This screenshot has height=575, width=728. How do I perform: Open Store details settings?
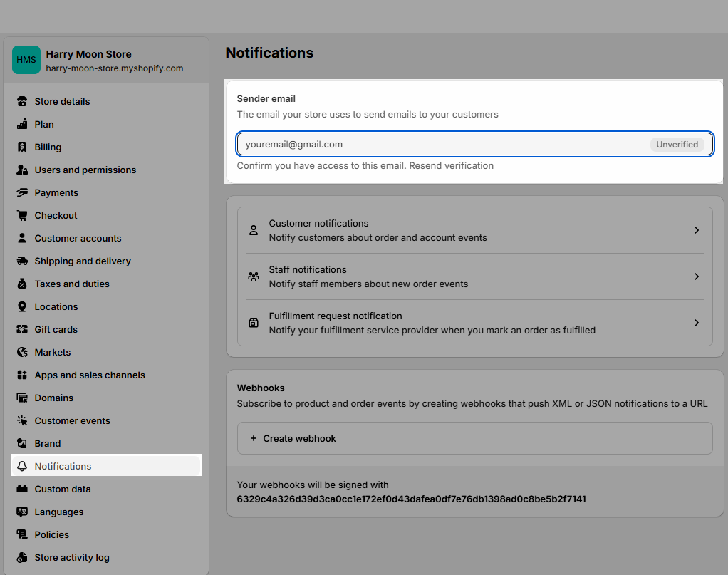point(106,101)
